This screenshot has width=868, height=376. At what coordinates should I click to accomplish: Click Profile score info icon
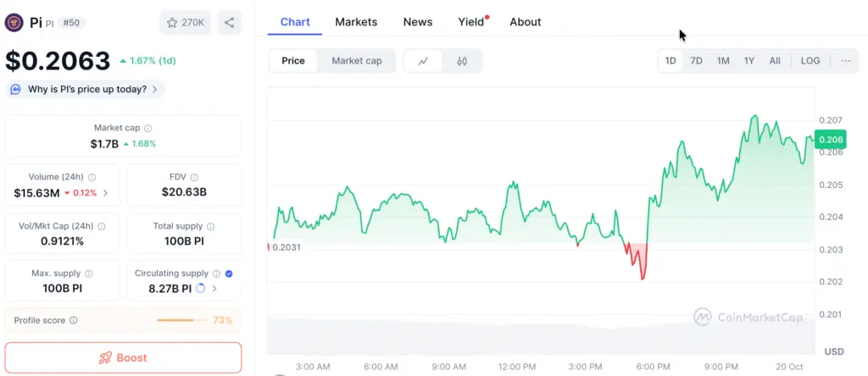pos(73,321)
